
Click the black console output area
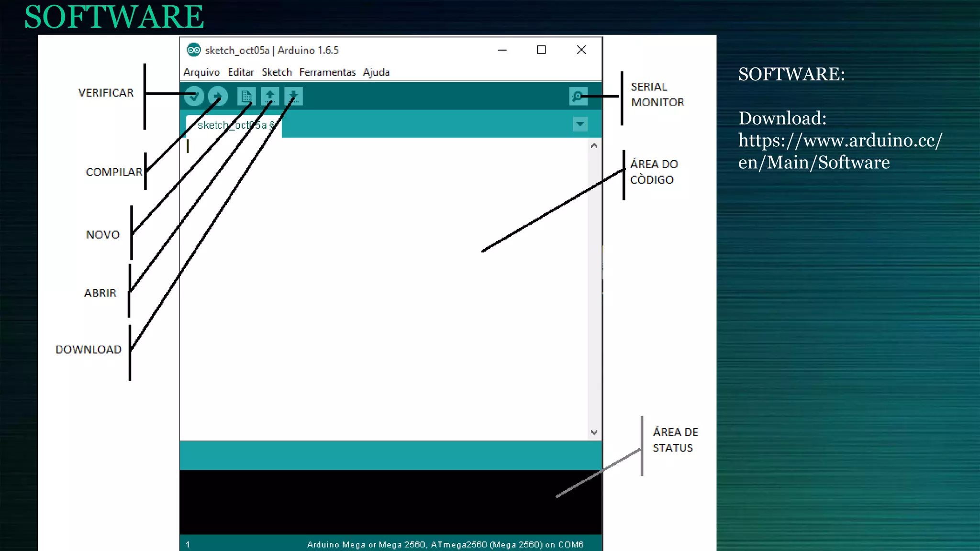390,502
